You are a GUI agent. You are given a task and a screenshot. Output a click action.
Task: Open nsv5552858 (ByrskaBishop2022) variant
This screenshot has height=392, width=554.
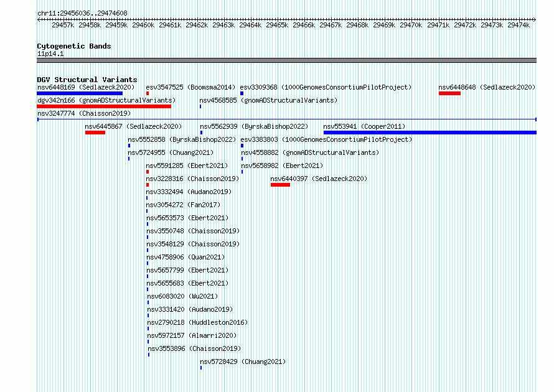coord(182,139)
